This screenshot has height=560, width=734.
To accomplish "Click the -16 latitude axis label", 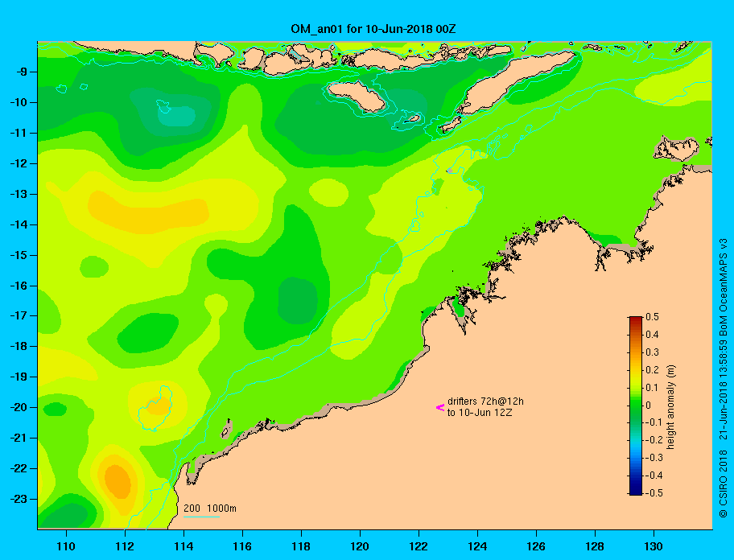I will pos(18,286).
